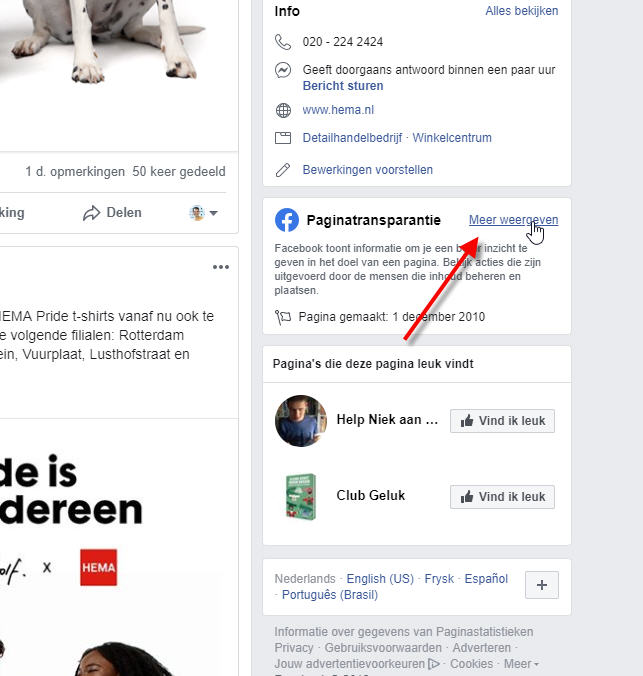Click the Bericht sturen link
Image resolution: width=643 pixels, height=676 pixels.
[343, 86]
